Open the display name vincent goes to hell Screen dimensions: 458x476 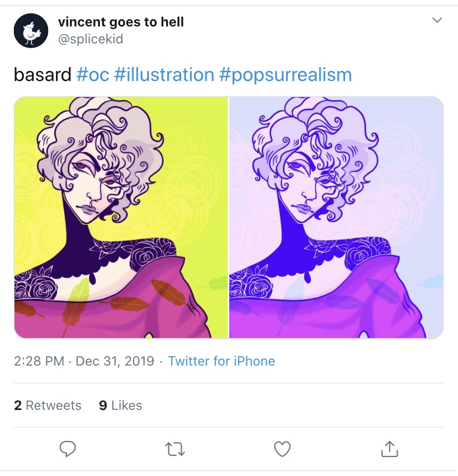(x=121, y=22)
